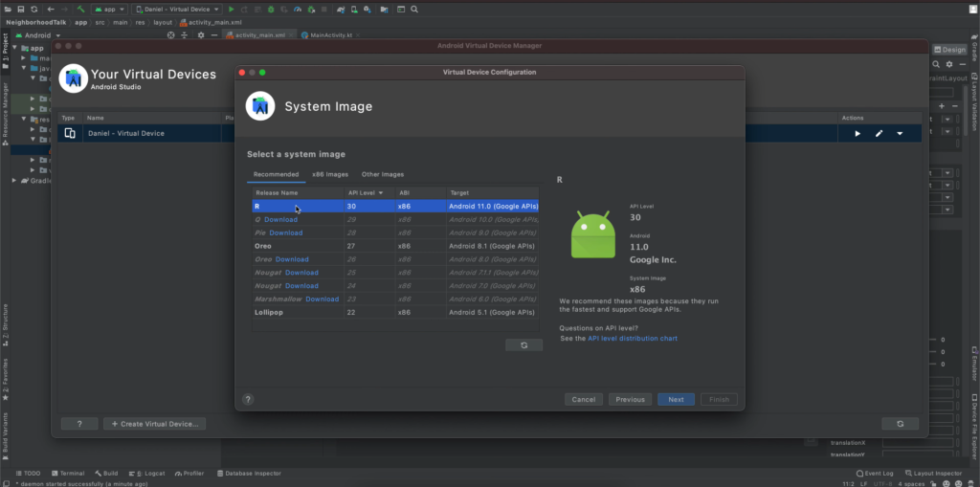Click Create Virtual Device button

click(x=154, y=424)
